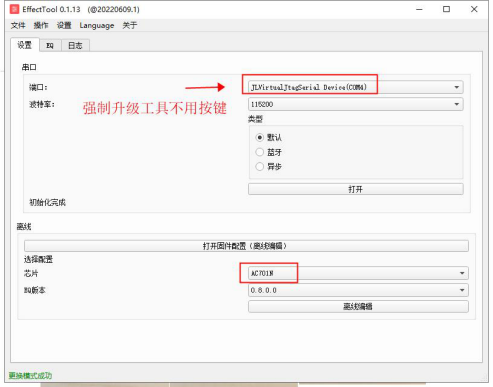Maximize the EffectTool window
The height and width of the screenshot is (387, 493).
[446, 9]
